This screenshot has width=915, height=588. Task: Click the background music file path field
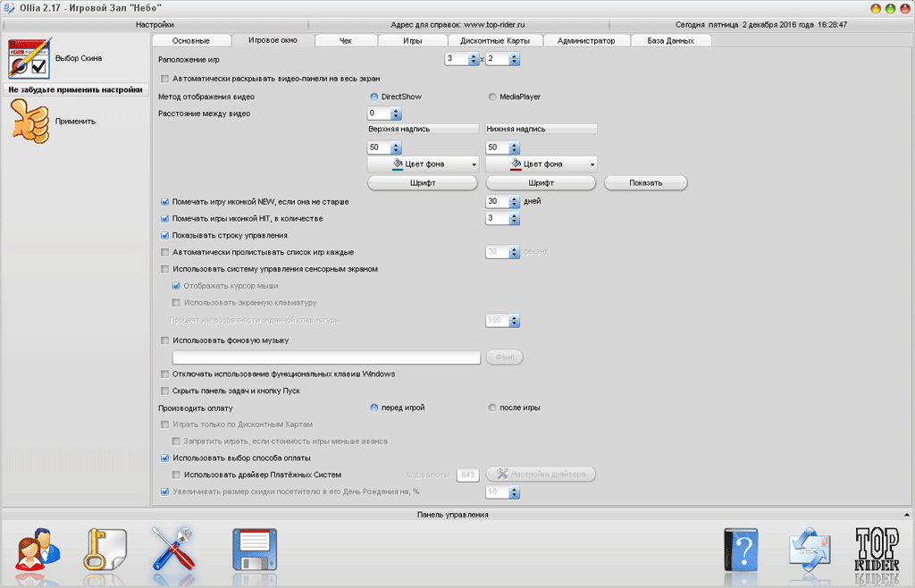[326, 357]
